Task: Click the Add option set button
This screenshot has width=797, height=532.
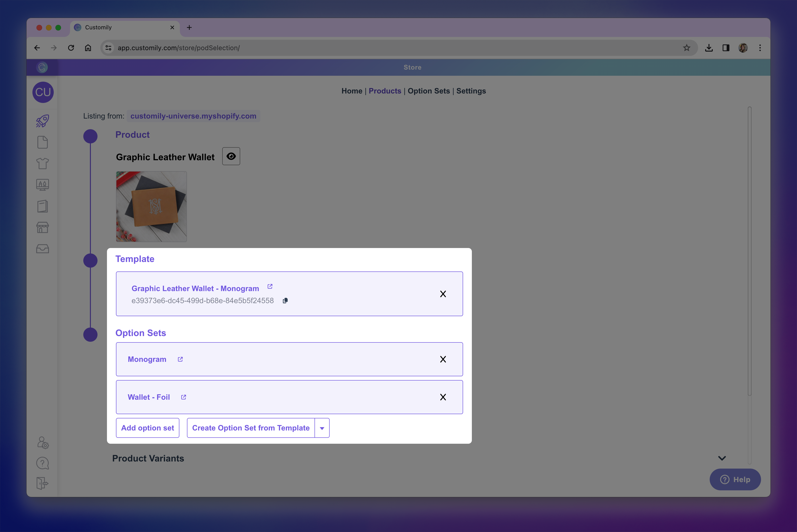Action: (148, 428)
